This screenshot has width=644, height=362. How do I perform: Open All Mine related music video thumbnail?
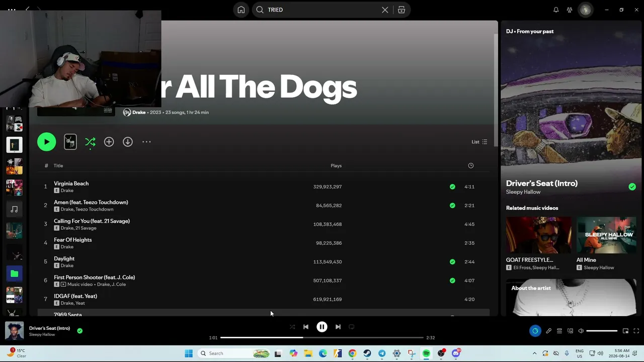pos(606,235)
